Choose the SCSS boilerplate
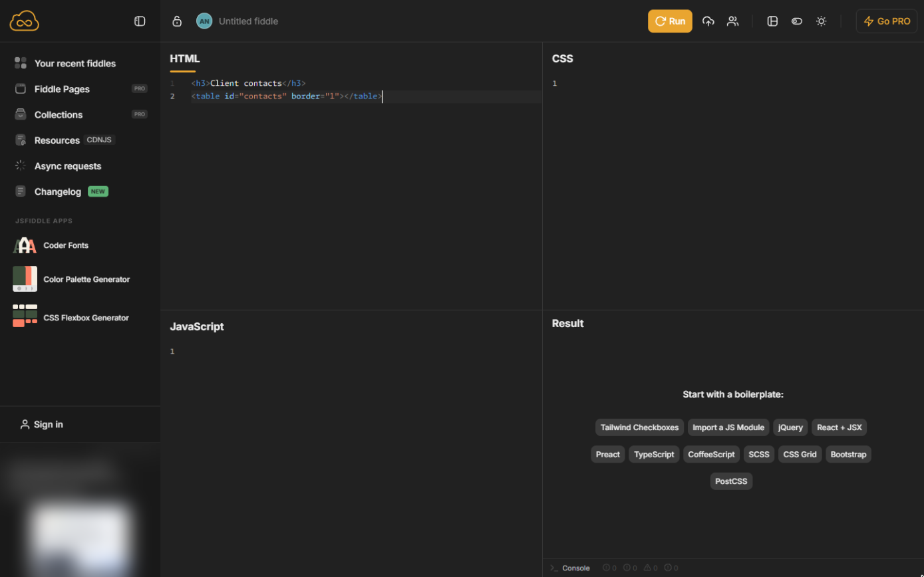 [x=759, y=455]
